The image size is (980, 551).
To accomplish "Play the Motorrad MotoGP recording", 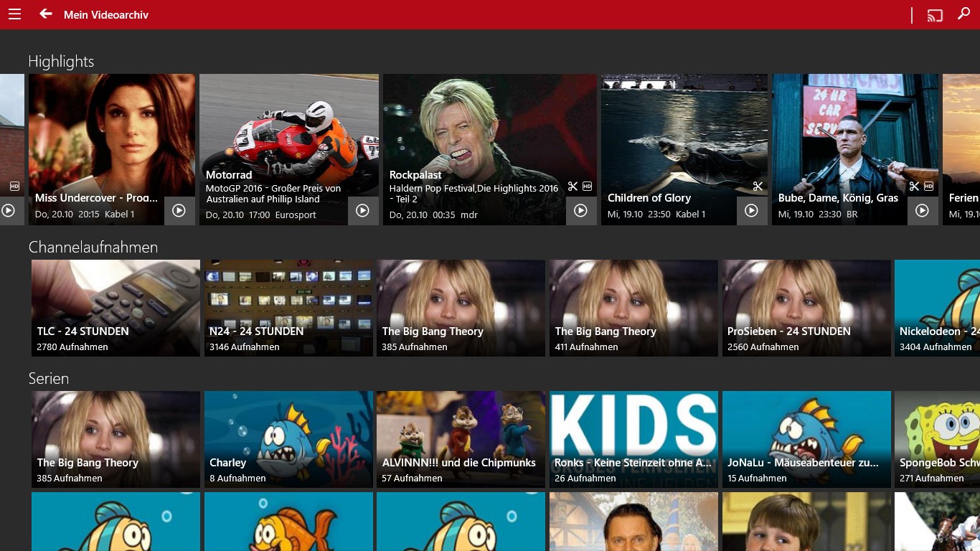I will tap(364, 211).
